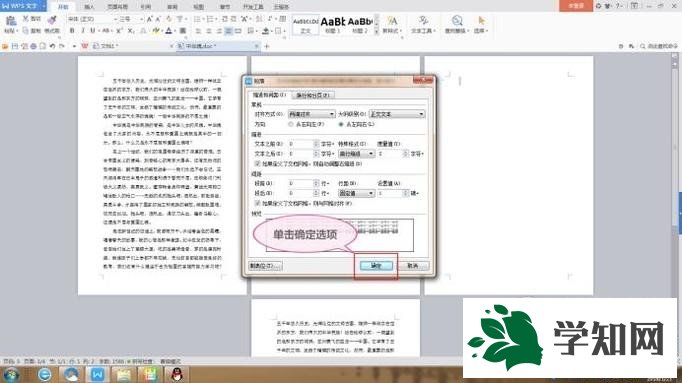Open the font size combo box
This screenshot has width=682, height=383.
pos(130,19)
